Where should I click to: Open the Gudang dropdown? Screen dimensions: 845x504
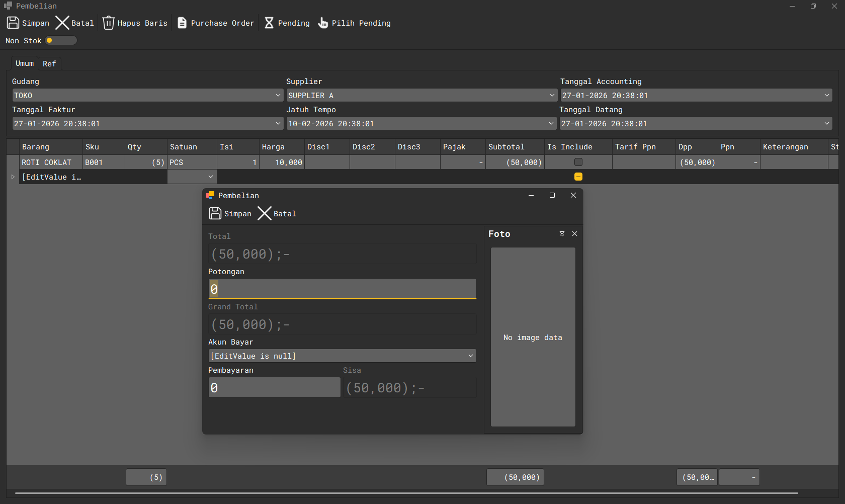tap(278, 96)
